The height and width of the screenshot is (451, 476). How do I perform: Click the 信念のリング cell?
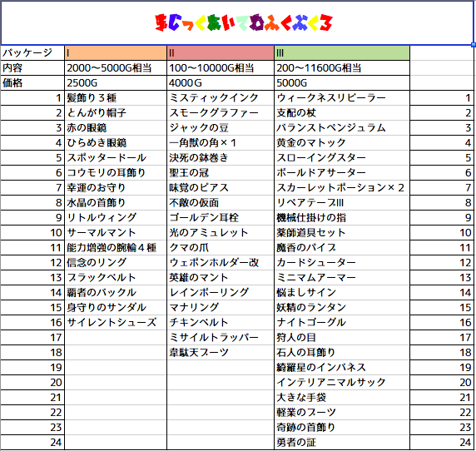pos(116,262)
